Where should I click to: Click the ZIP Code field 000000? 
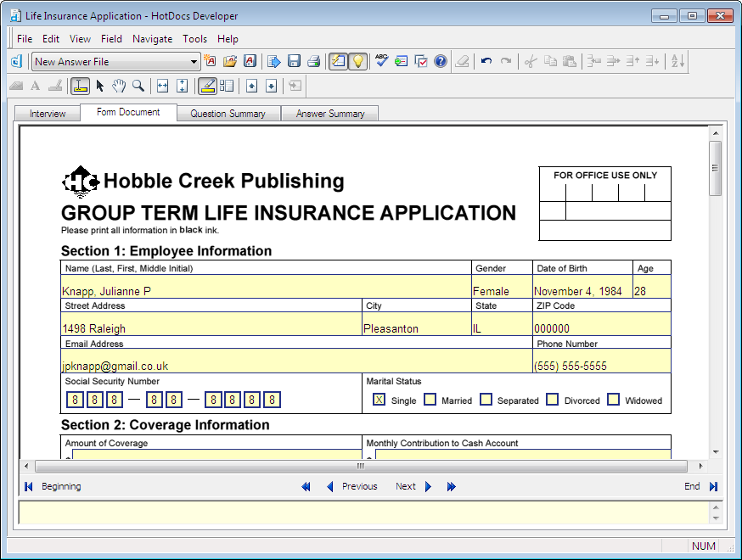coord(602,324)
